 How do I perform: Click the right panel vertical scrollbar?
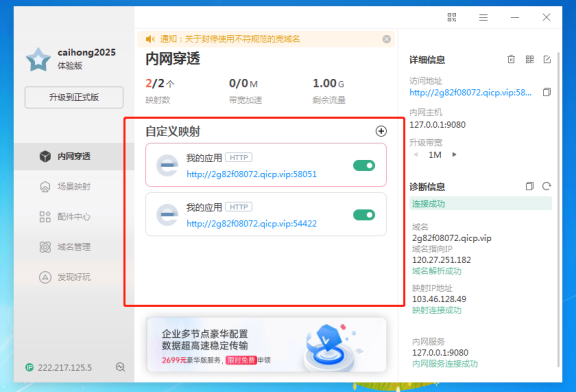pyautogui.click(x=558, y=209)
